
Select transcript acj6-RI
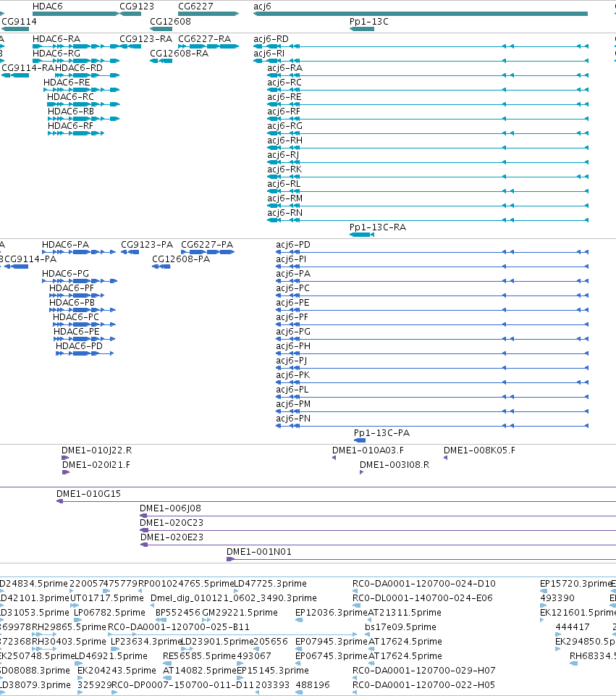[x=269, y=54]
